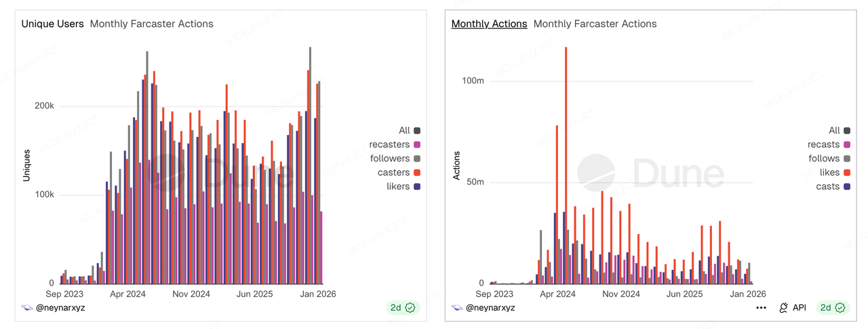Click the likers dark blue color swatch
The image size is (868, 329).
tap(417, 187)
